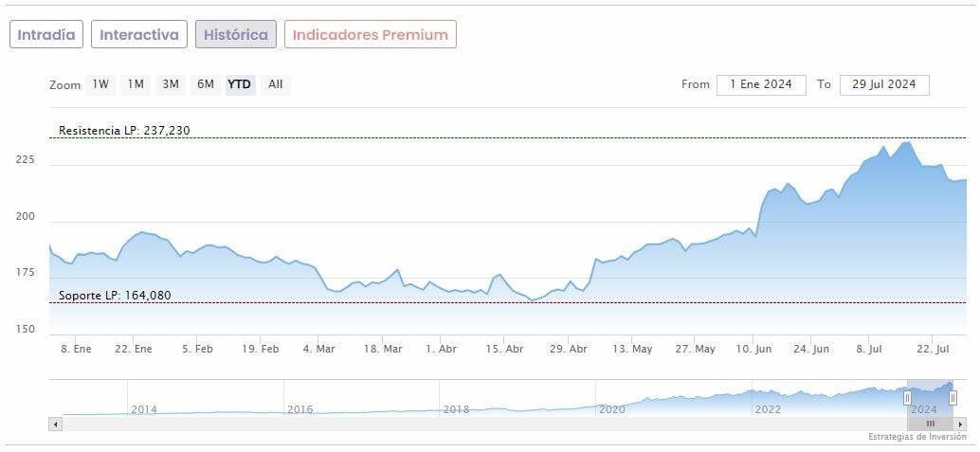980x452 pixels.
Task: Show All historical data range
Action: (x=275, y=84)
